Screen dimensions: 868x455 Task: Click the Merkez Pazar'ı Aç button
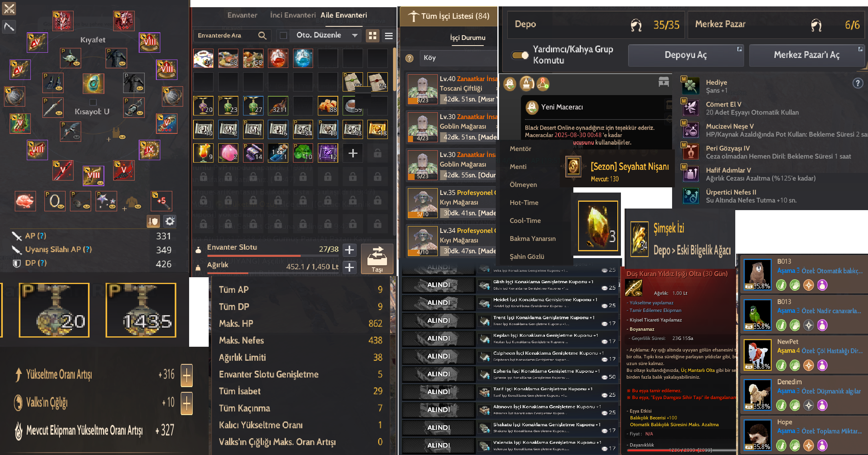[x=806, y=55]
